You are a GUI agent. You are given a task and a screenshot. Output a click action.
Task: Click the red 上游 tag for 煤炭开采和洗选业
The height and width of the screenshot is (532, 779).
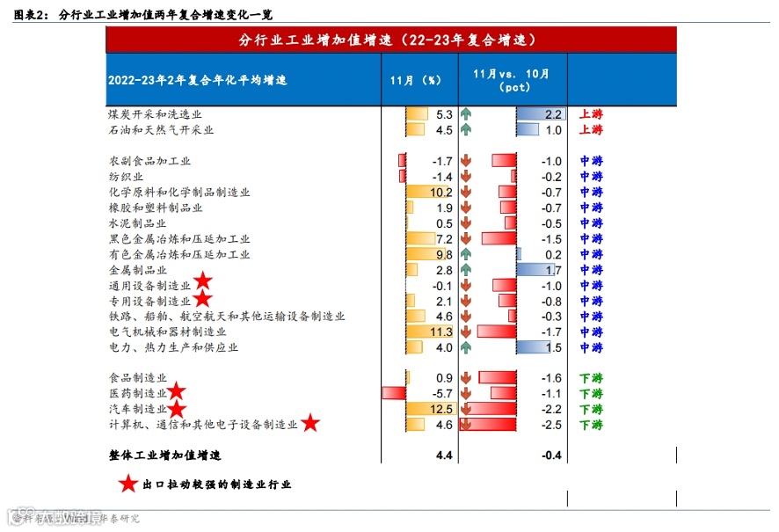coord(591,114)
